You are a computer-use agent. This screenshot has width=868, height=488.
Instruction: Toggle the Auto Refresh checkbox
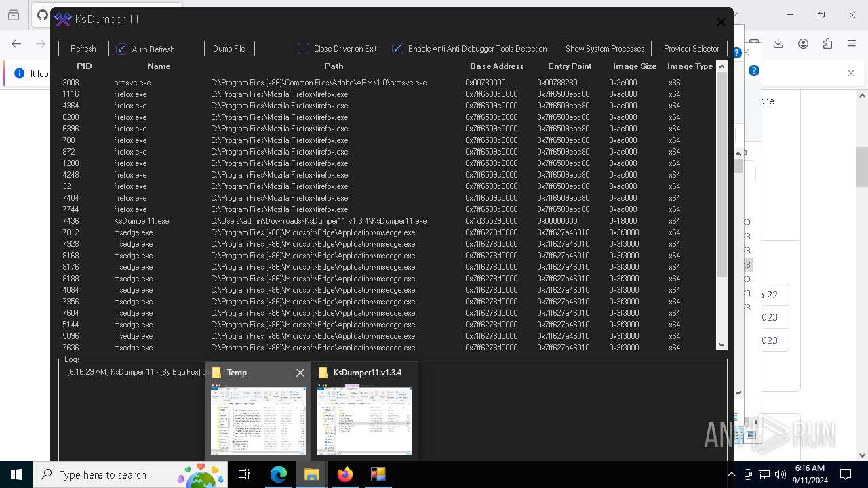pyautogui.click(x=122, y=49)
